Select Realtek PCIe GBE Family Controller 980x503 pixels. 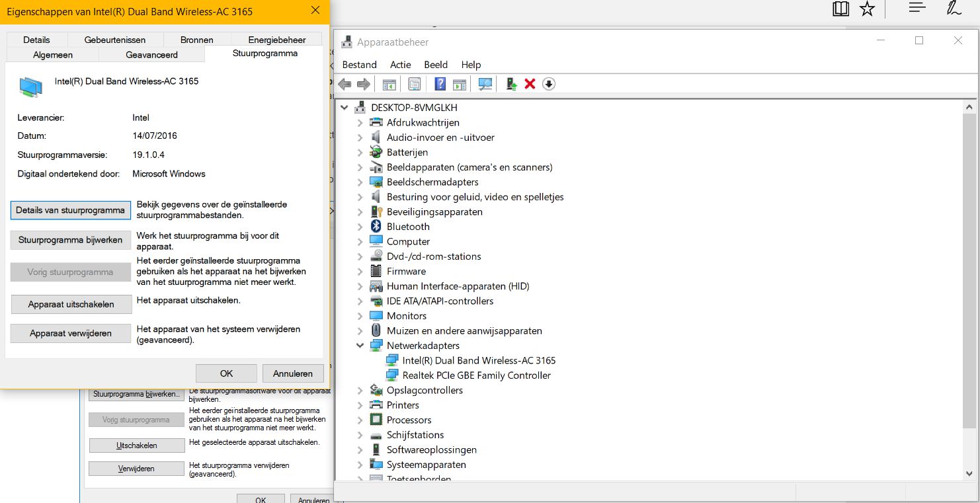476,375
